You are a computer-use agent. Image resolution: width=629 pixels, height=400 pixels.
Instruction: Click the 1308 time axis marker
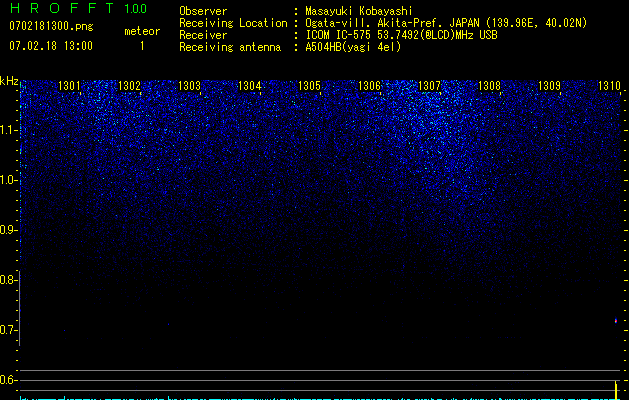coord(489,86)
